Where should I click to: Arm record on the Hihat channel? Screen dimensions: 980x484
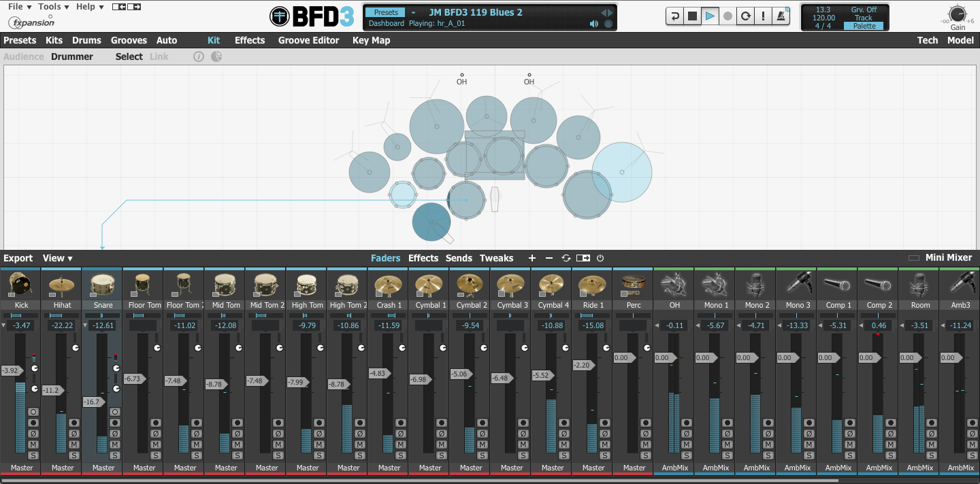coord(74,423)
